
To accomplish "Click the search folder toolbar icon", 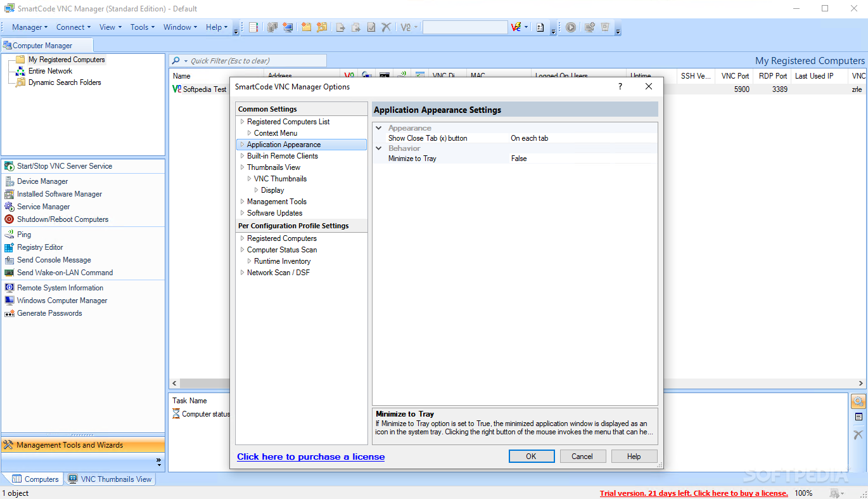I will click(322, 27).
